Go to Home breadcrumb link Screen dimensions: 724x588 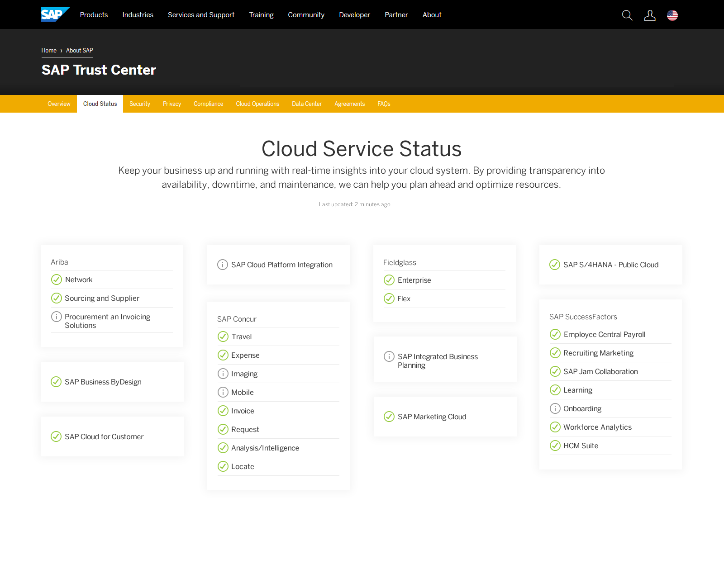point(49,51)
